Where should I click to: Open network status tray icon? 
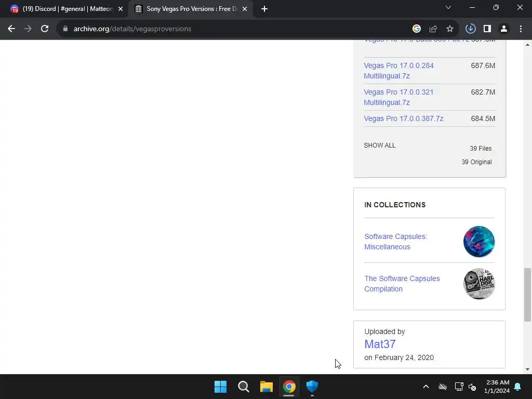pos(459,387)
